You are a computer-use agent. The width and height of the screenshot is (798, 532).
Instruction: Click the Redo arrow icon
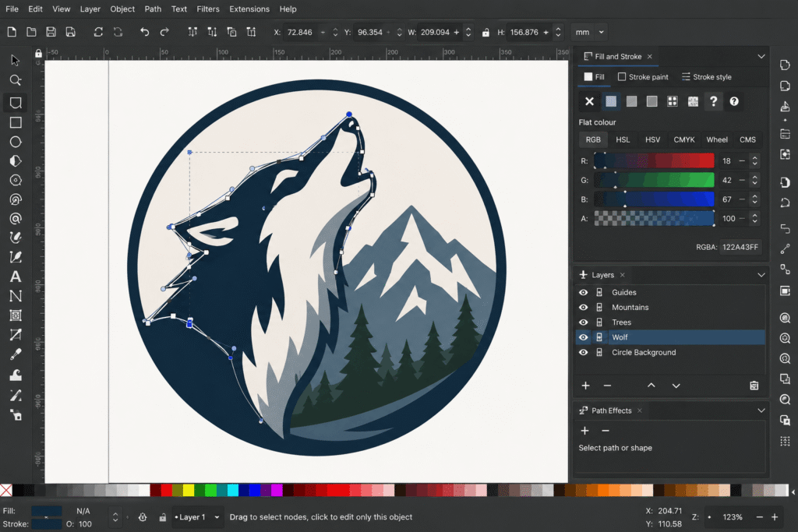point(164,32)
